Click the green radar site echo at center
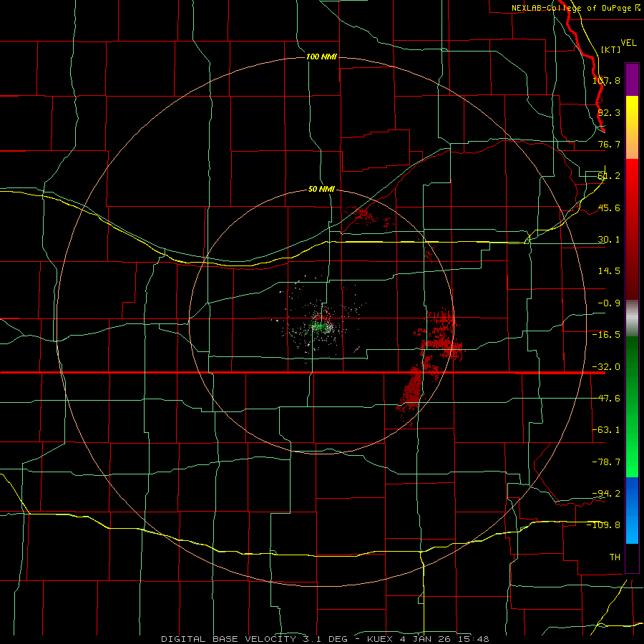This screenshot has width=644, height=644. pyautogui.click(x=320, y=326)
